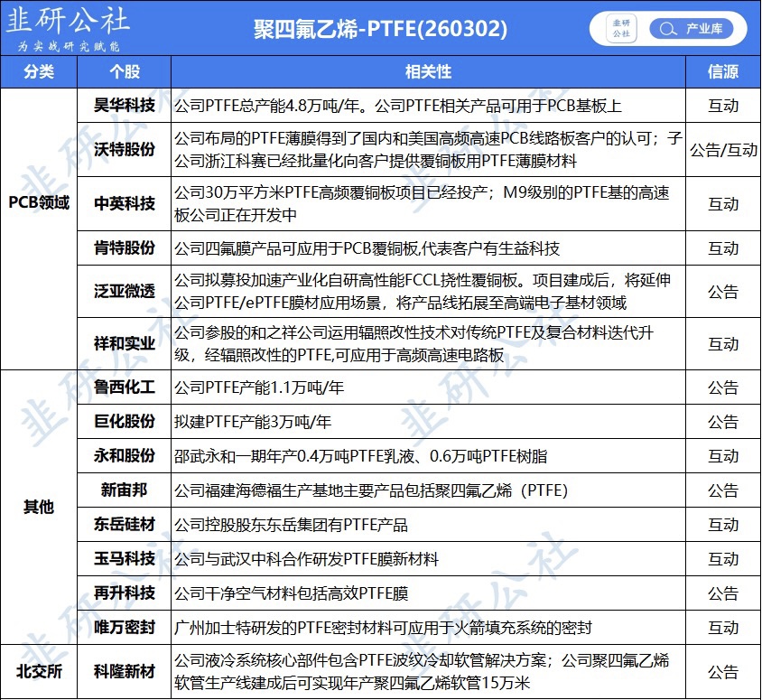Select the 相关性 column header
Screen dimensions: 762x700
tap(427, 71)
